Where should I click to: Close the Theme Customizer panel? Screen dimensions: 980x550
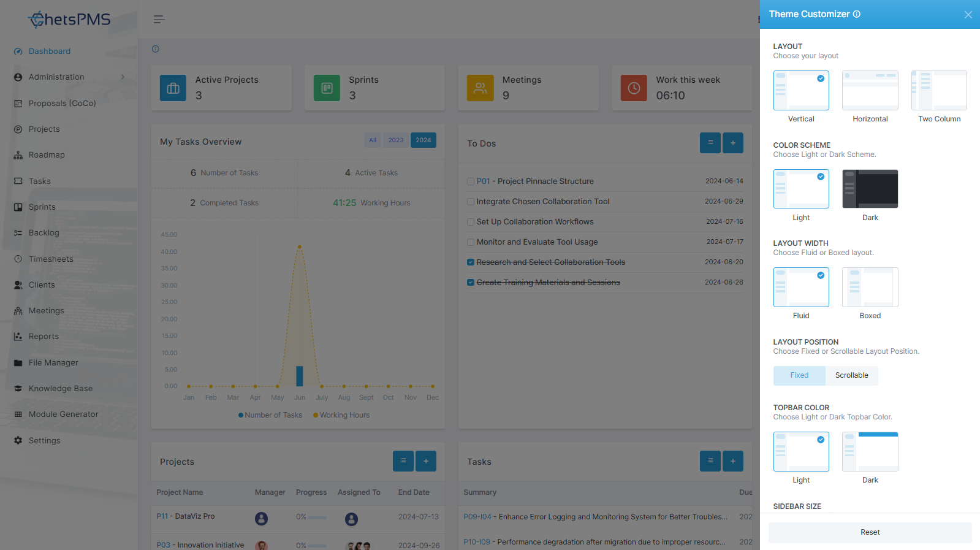click(x=968, y=15)
